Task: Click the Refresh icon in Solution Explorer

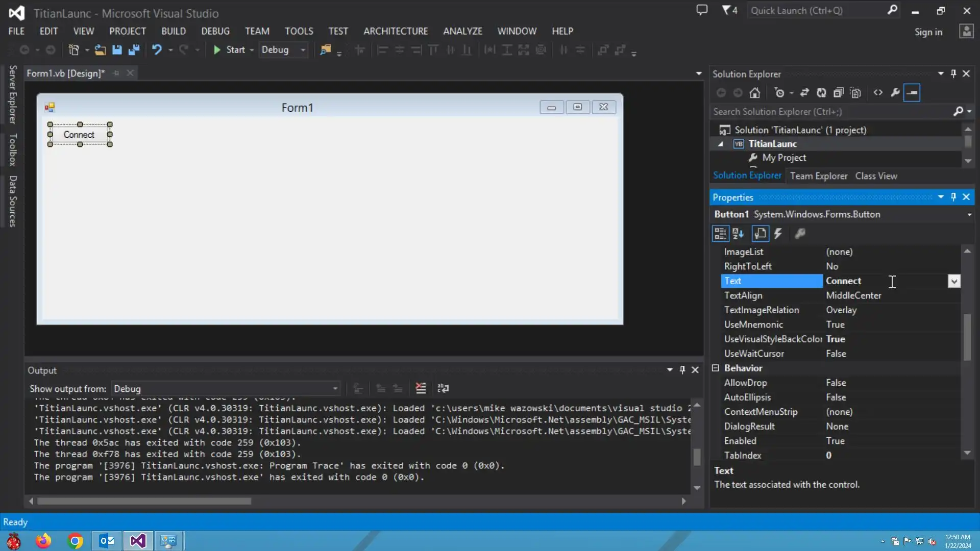Action: 821,93
